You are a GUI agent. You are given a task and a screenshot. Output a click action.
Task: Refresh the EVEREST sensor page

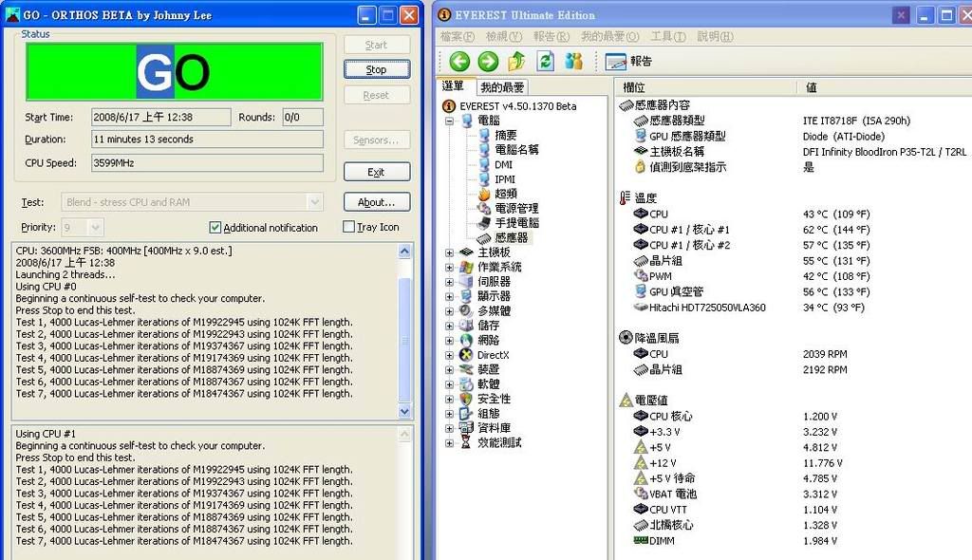(x=546, y=62)
